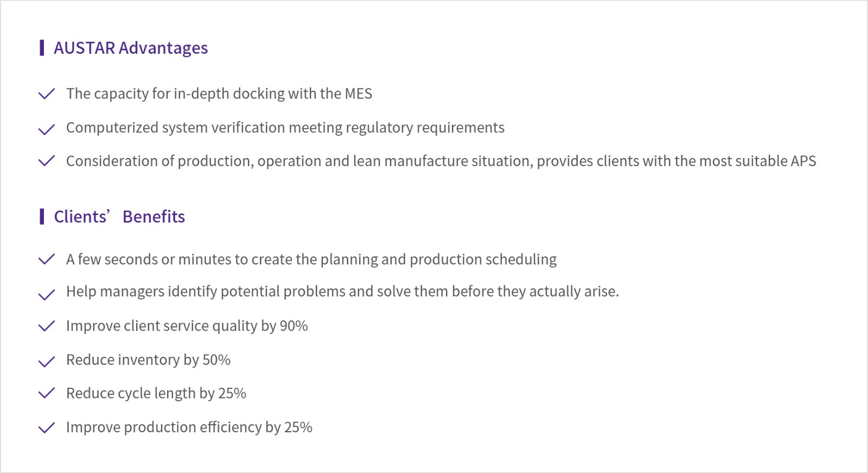
Task: Click the planning and production scheduling text
Action: click(311, 260)
